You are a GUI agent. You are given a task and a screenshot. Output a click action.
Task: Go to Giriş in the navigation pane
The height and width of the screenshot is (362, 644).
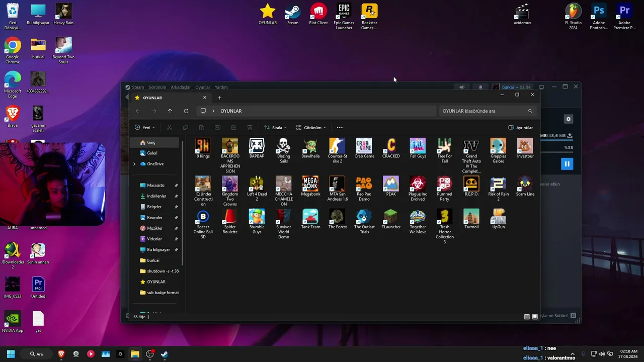155,143
